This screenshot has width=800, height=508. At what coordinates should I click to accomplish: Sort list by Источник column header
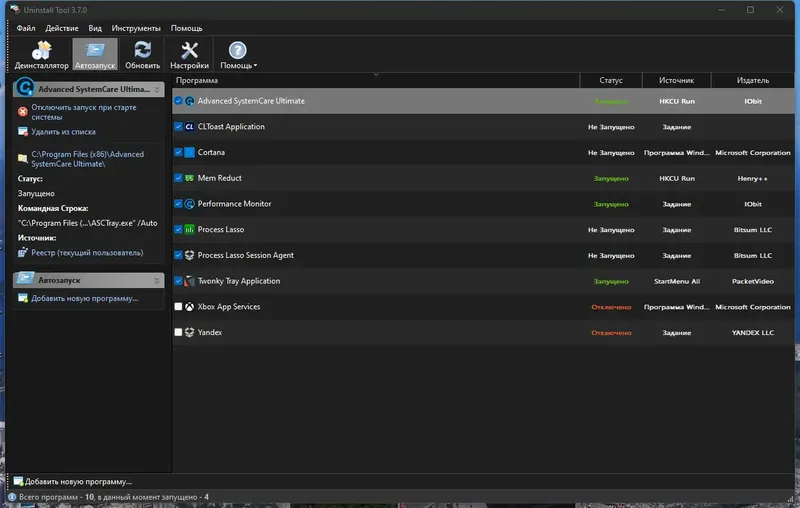(676, 80)
